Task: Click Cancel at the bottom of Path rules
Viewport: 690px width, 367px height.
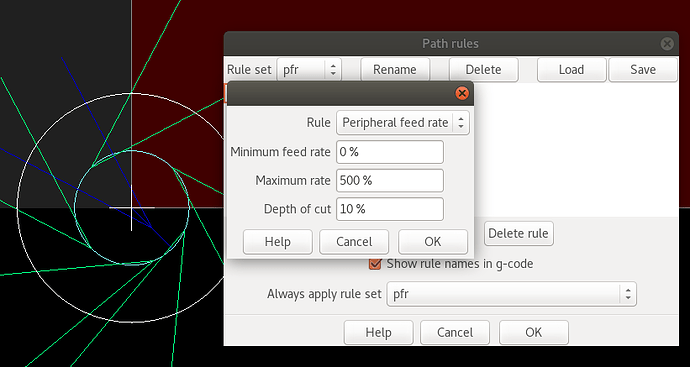Action: [455, 332]
